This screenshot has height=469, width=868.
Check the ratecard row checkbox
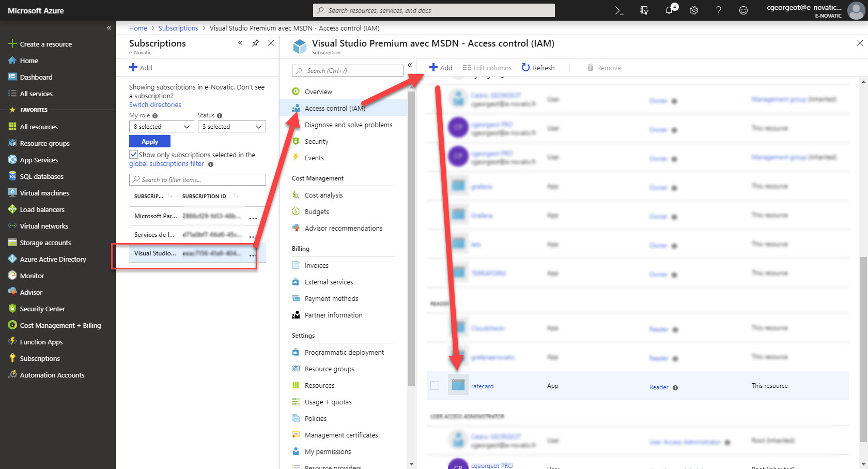tap(435, 385)
